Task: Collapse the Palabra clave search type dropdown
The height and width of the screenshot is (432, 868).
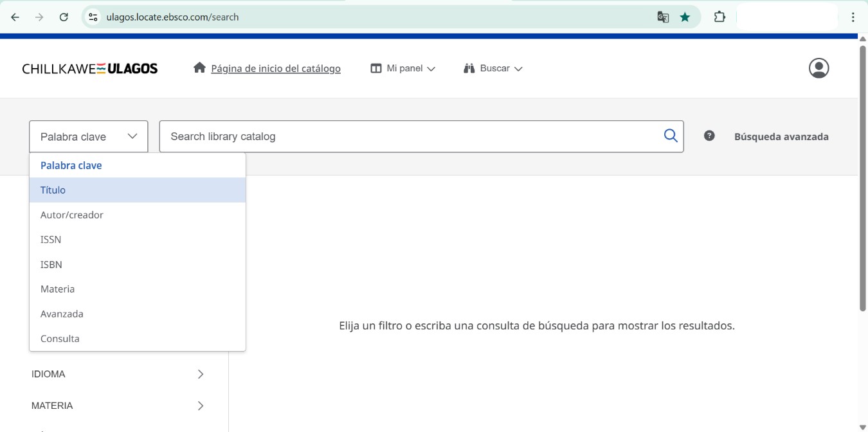Action: click(x=89, y=136)
